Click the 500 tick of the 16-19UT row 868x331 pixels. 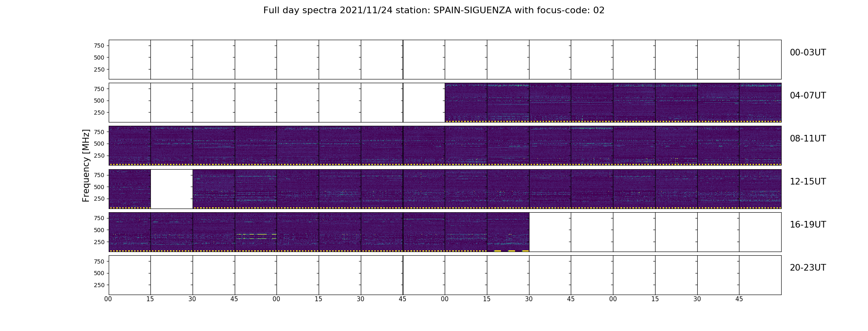(x=99, y=230)
